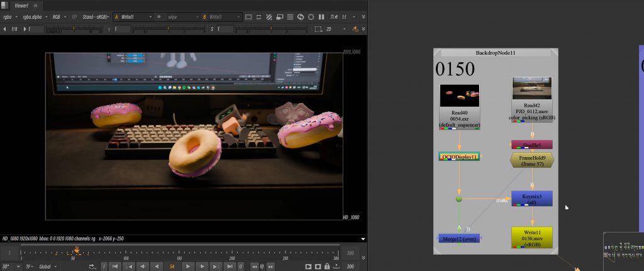Open the rgba channel layer dropdown
Screen dimensions: 644x271
(x=10, y=16)
